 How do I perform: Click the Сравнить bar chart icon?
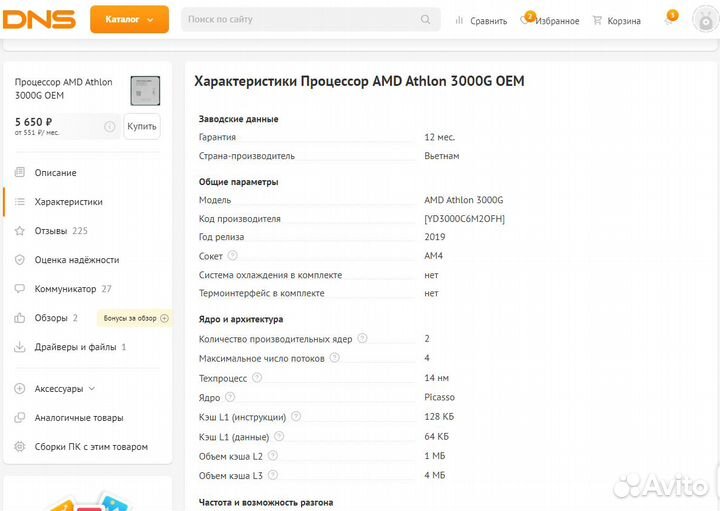(459, 20)
